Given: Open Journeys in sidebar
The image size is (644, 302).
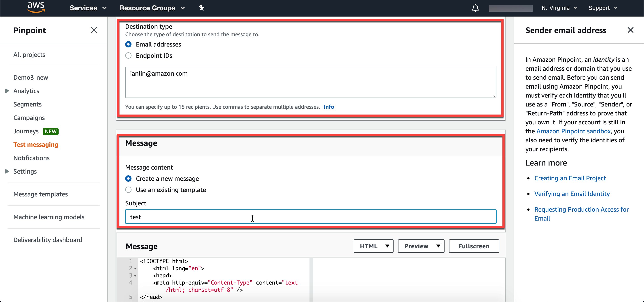Looking at the screenshot, I should click(26, 131).
